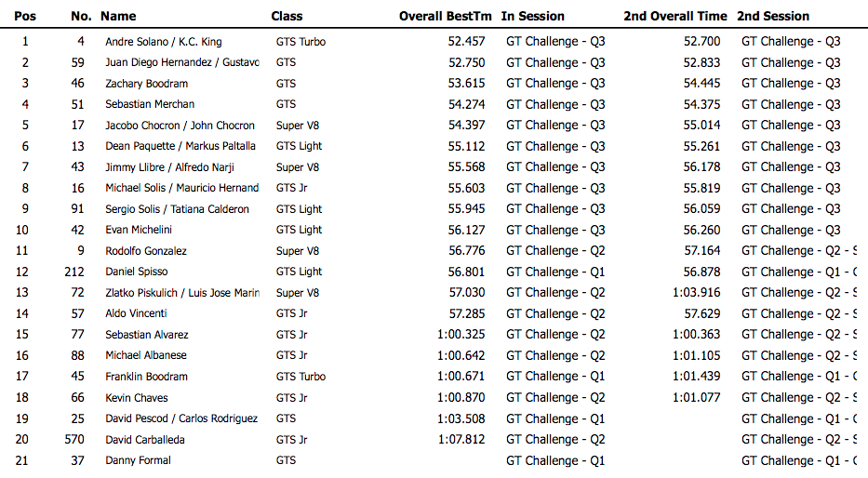Click on Rodolfo Gonzalez's name
The width and height of the screenshot is (868, 478).
pyautogui.click(x=145, y=251)
